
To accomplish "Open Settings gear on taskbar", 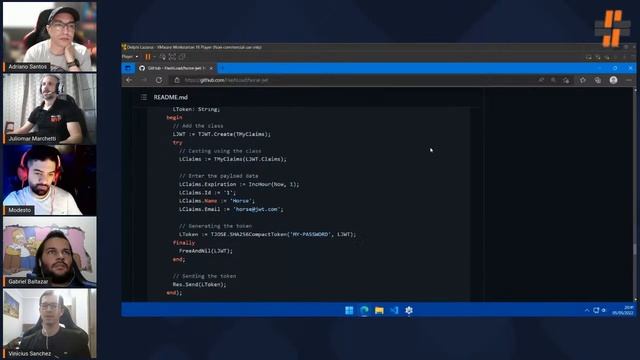I will (409, 311).
